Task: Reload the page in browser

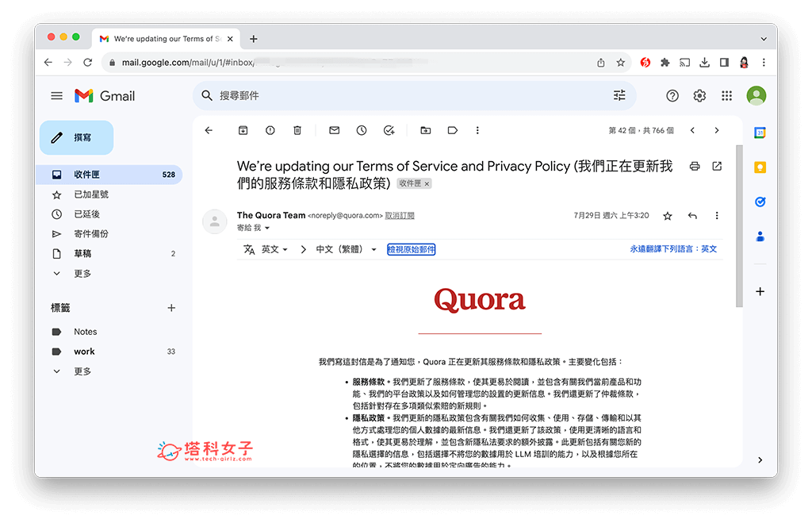Action: coord(87,62)
